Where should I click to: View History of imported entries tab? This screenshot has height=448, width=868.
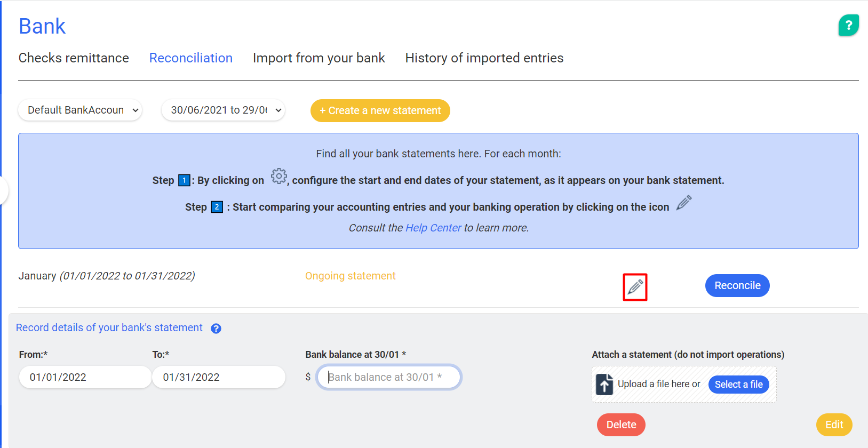[484, 58]
